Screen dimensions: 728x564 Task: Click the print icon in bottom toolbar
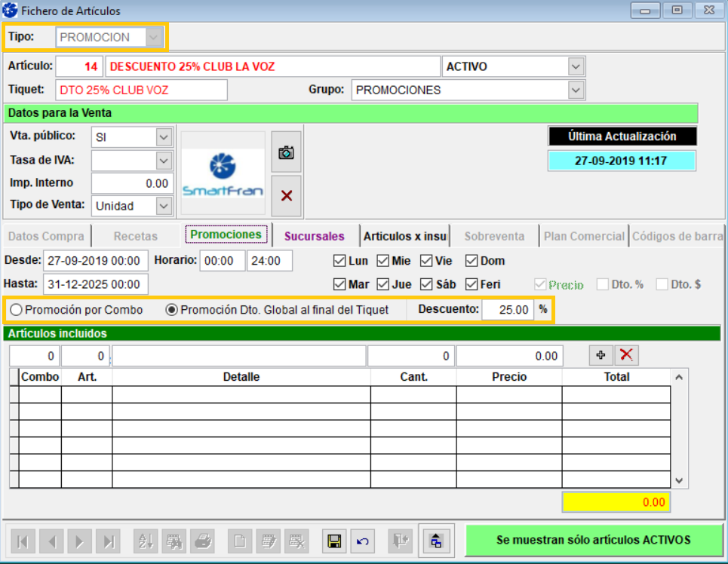point(202,540)
